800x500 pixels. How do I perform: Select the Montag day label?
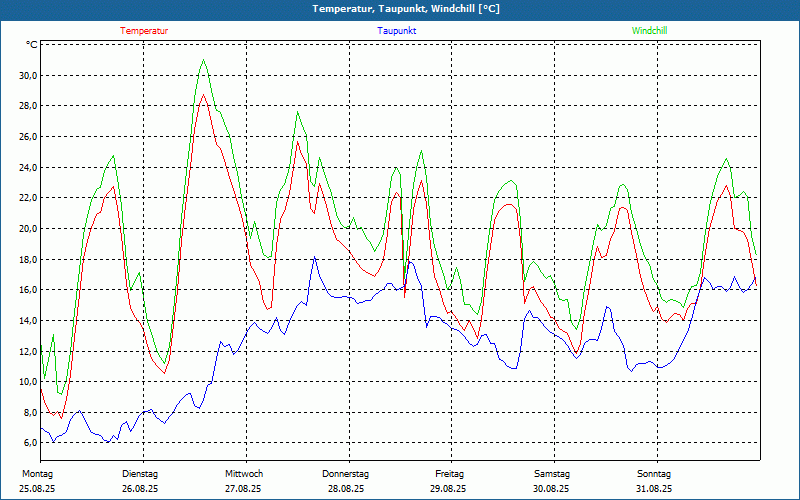click(x=37, y=473)
